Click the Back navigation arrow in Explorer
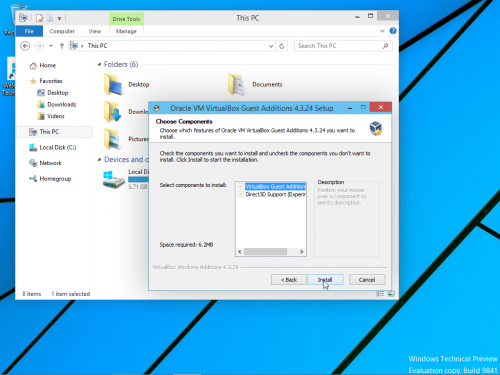The image size is (500, 375). pos(25,46)
